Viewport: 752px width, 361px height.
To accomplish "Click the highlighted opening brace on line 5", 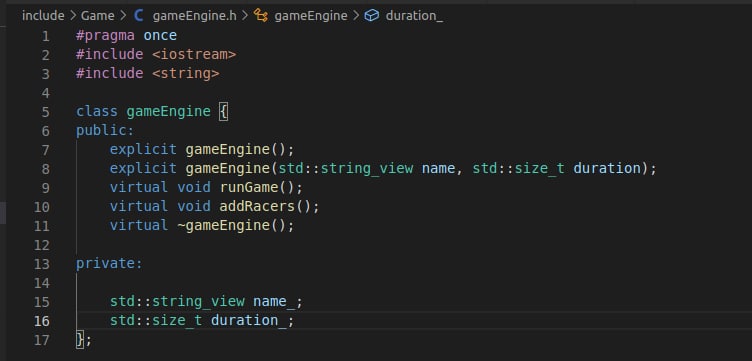I will pyautogui.click(x=223, y=112).
